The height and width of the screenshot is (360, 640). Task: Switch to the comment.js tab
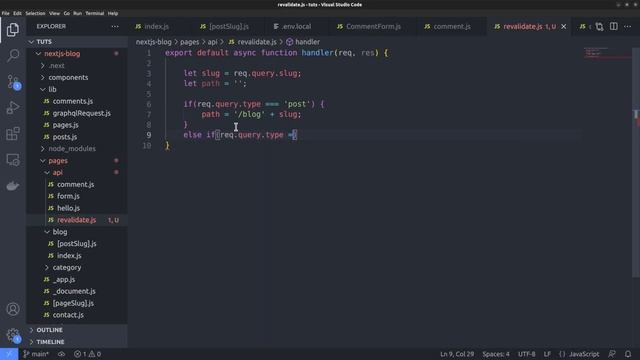(452, 27)
